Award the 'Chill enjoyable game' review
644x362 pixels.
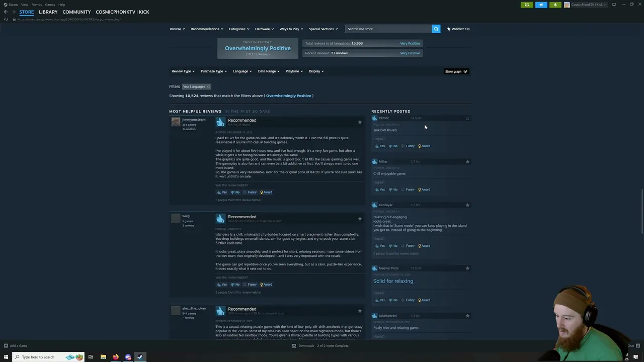[x=424, y=190]
